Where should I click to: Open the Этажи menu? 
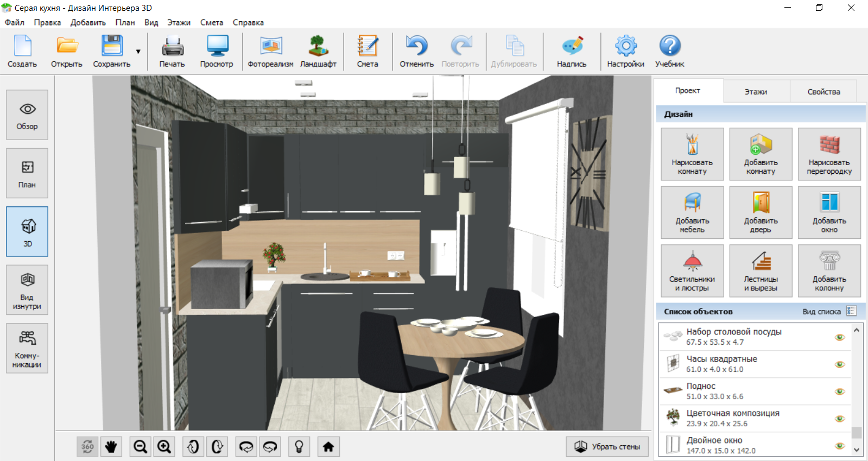(179, 22)
